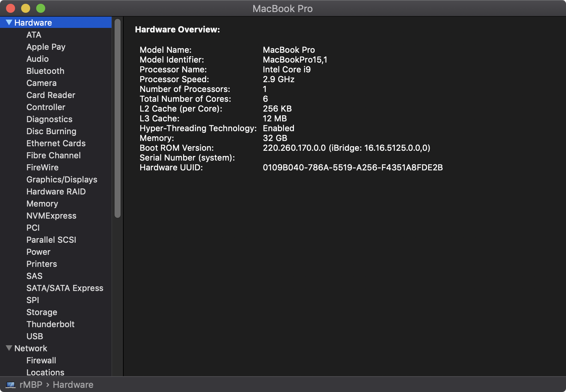Open the Card Reader entry

(x=51, y=95)
